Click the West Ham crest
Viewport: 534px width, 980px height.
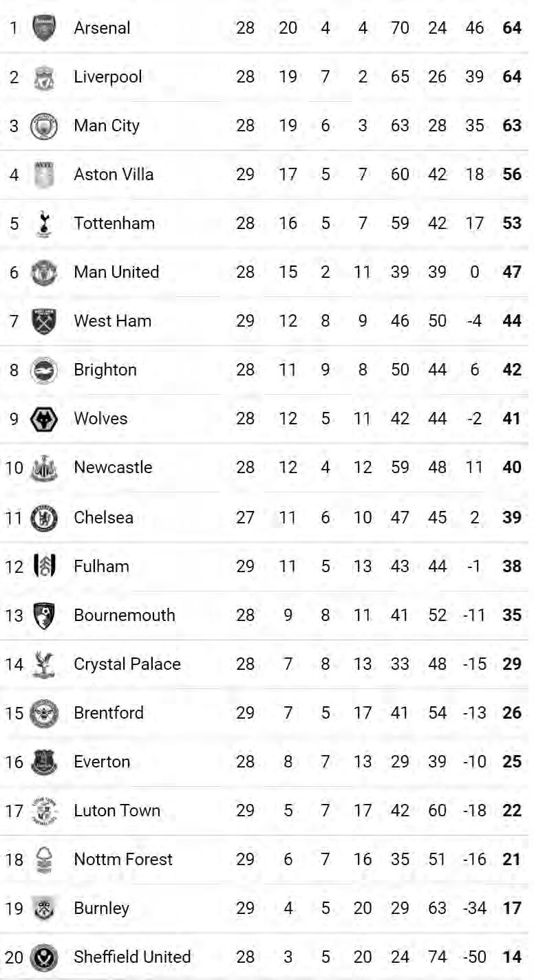(44, 321)
